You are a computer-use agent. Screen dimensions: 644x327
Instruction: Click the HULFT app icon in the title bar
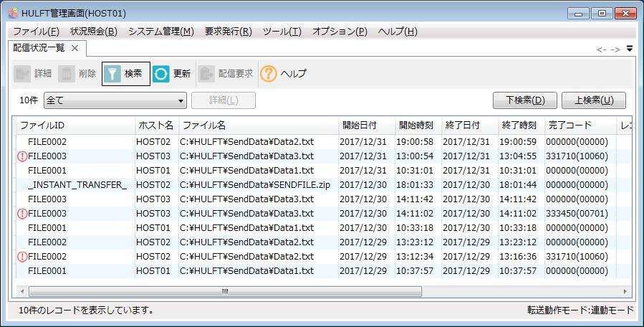coord(13,13)
